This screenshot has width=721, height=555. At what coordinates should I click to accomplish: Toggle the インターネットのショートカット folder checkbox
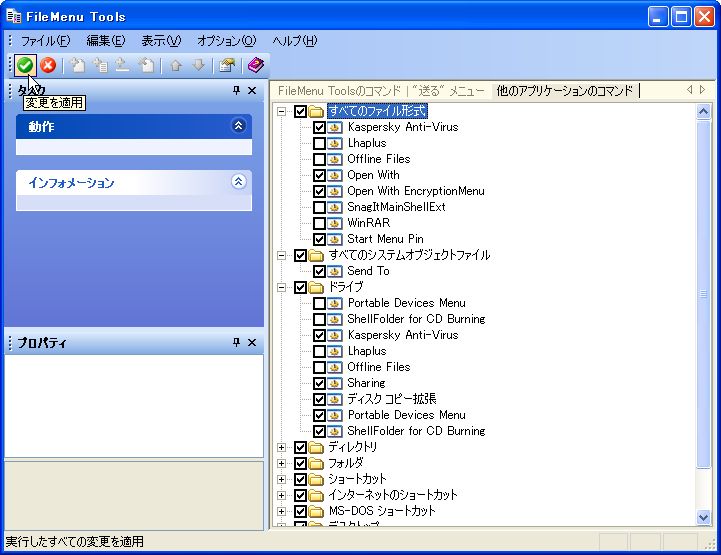300,495
